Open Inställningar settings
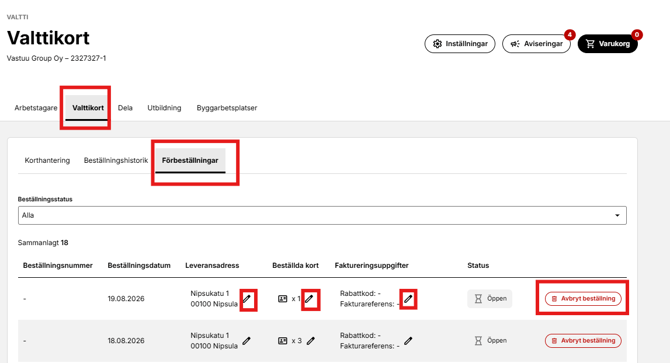 (x=460, y=44)
